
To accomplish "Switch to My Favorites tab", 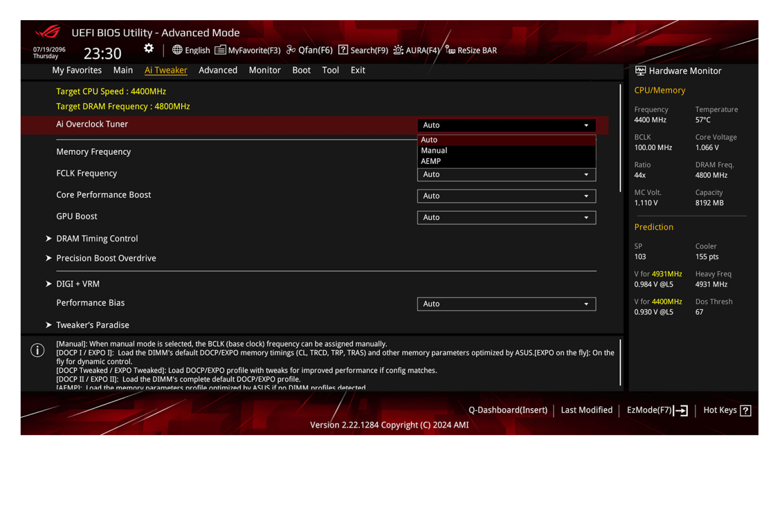I will pyautogui.click(x=77, y=70).
